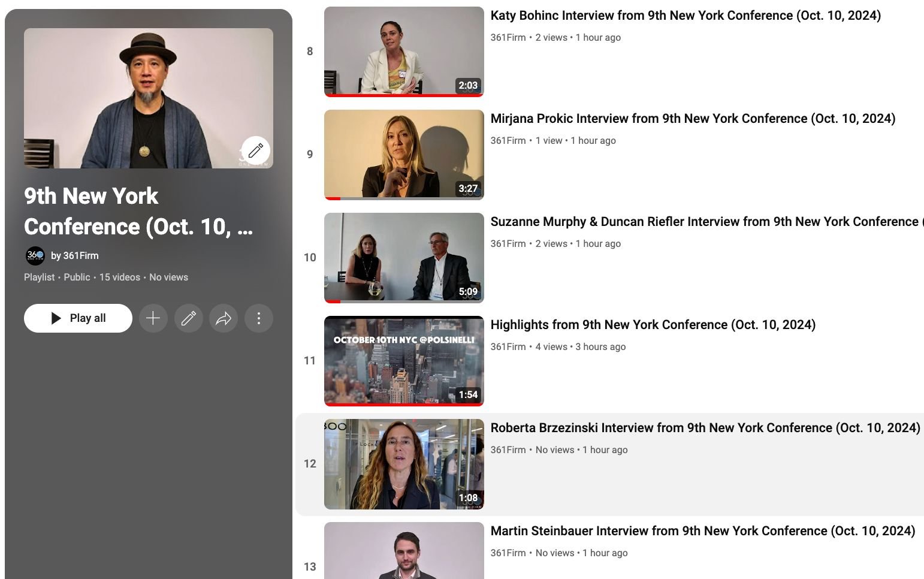The image size is (924, 579).
Task: Click index number 9 beside Mirjana Prokic video
Action: point(310,155)
